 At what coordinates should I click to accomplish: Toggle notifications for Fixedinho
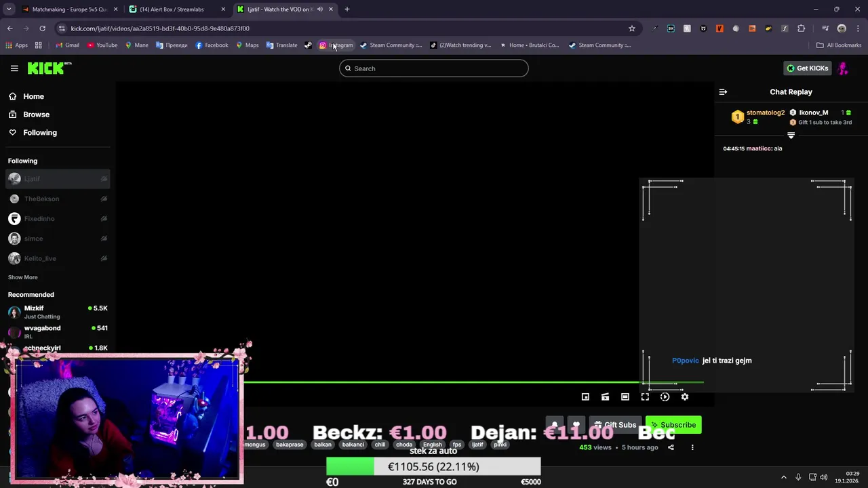[x=104, y=219]
